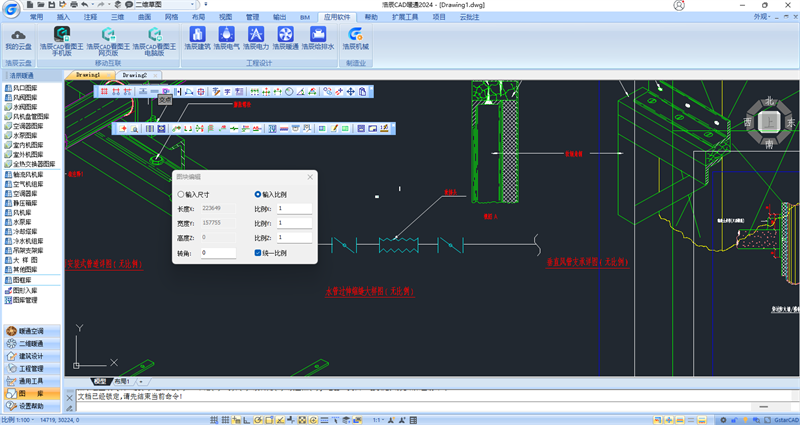
Task: Expand the 暖通空调 sidebar section
Action: 31,331
